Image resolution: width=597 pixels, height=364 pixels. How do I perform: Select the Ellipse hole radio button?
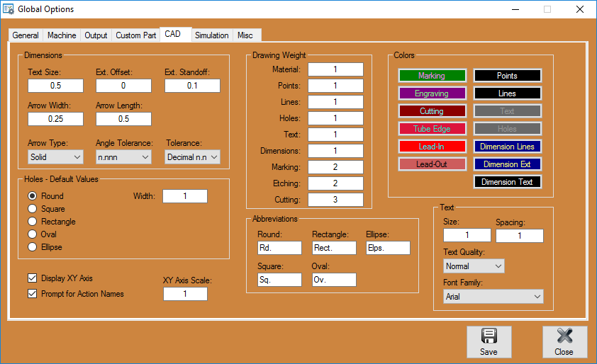[x=33, y=247]
